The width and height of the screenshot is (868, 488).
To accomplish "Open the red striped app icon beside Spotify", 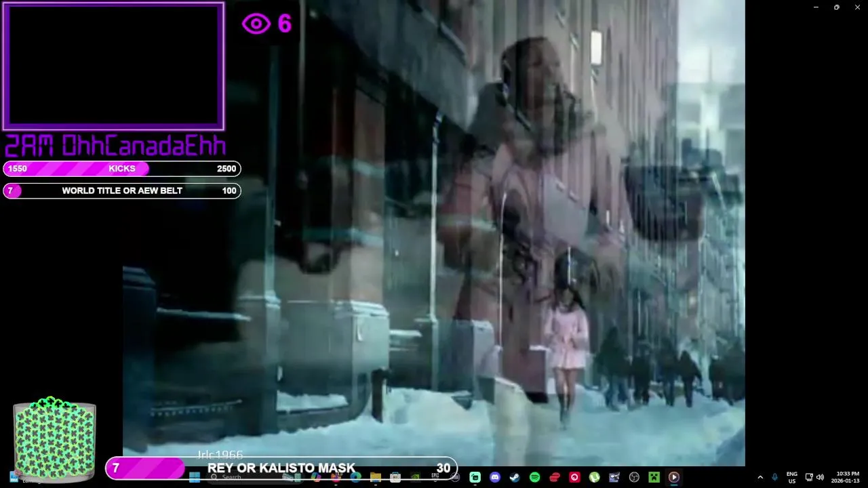I will point(555,477).
